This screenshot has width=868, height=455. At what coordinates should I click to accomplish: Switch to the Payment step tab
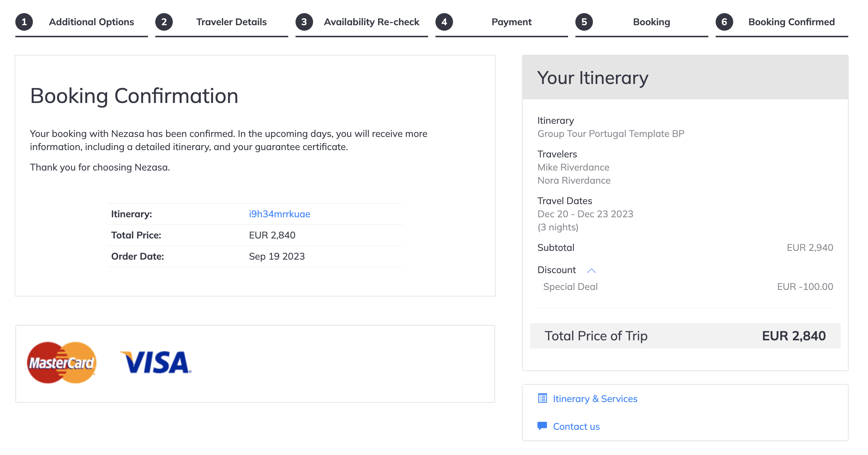511,22
